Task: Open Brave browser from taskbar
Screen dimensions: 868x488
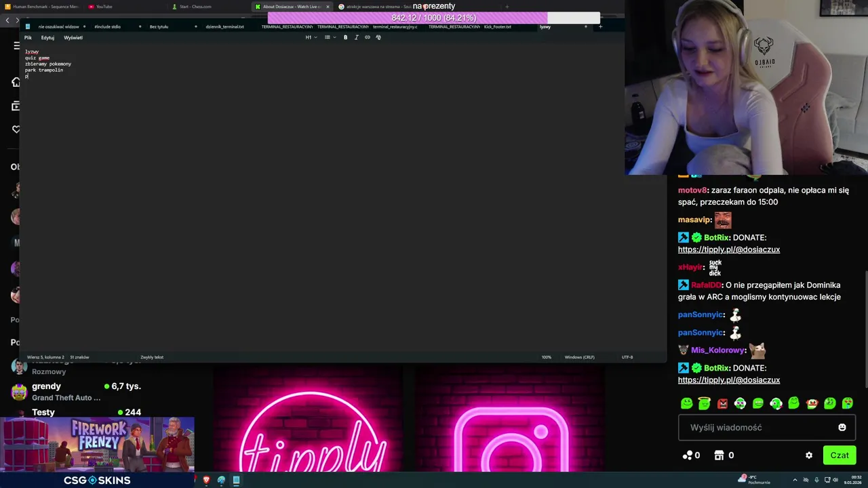Action: coord(206,480)
